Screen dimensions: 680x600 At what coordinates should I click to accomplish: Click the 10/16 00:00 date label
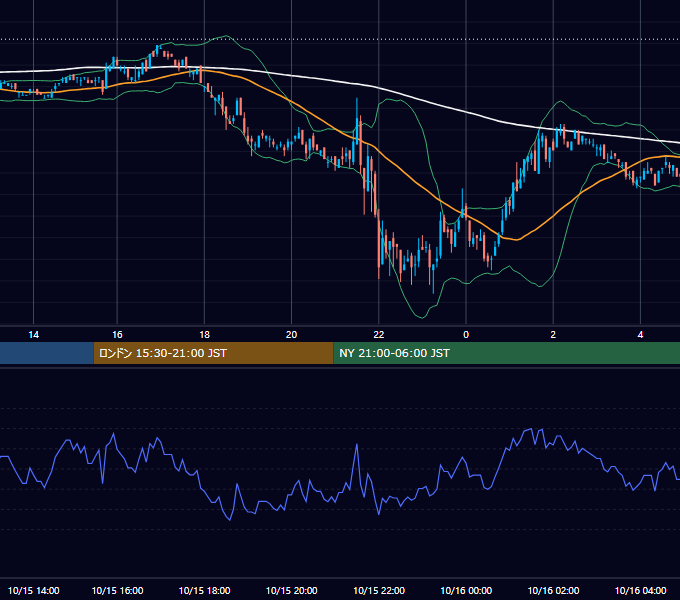point(466,590)
